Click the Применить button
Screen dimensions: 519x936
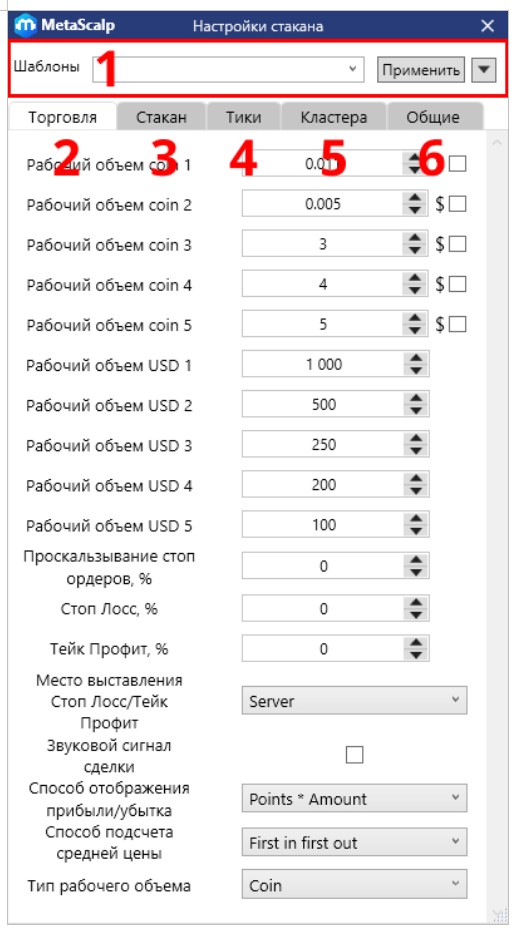pos(421,70)
